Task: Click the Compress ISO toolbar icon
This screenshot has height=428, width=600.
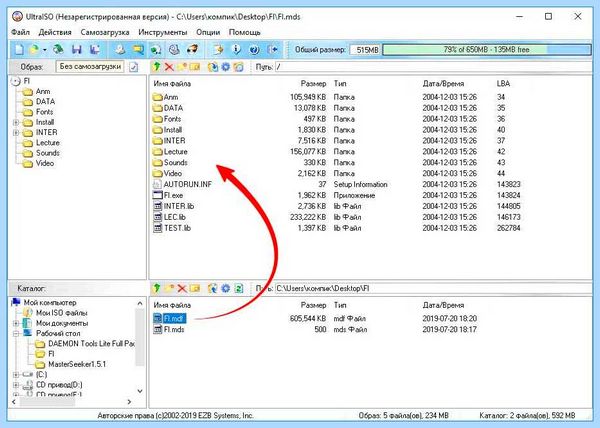Action: tap(138, 49)
